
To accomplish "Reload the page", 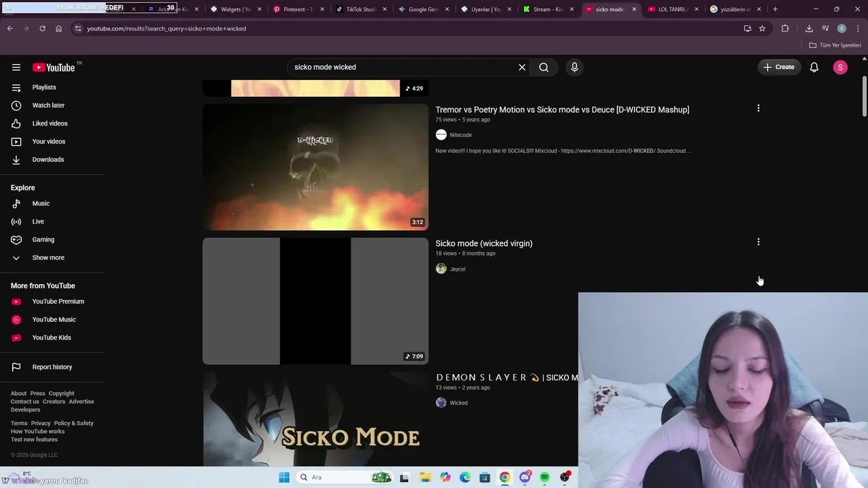I will (42, 28).
